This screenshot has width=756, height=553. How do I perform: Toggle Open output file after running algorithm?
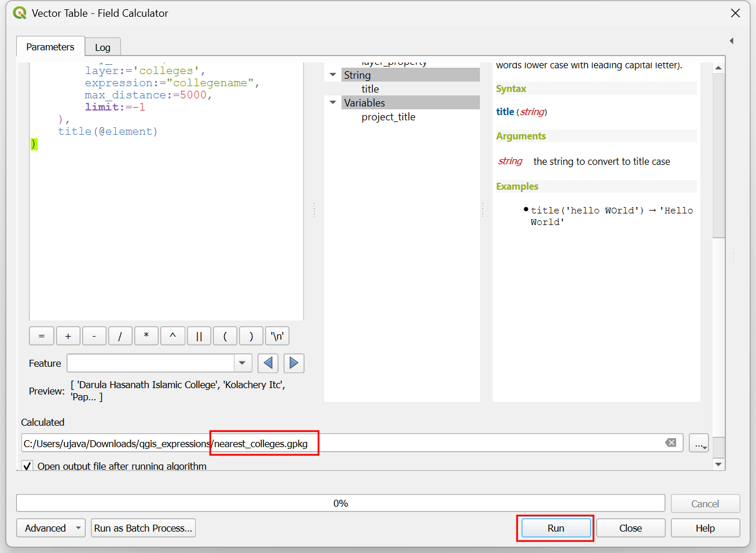(27, 466)
